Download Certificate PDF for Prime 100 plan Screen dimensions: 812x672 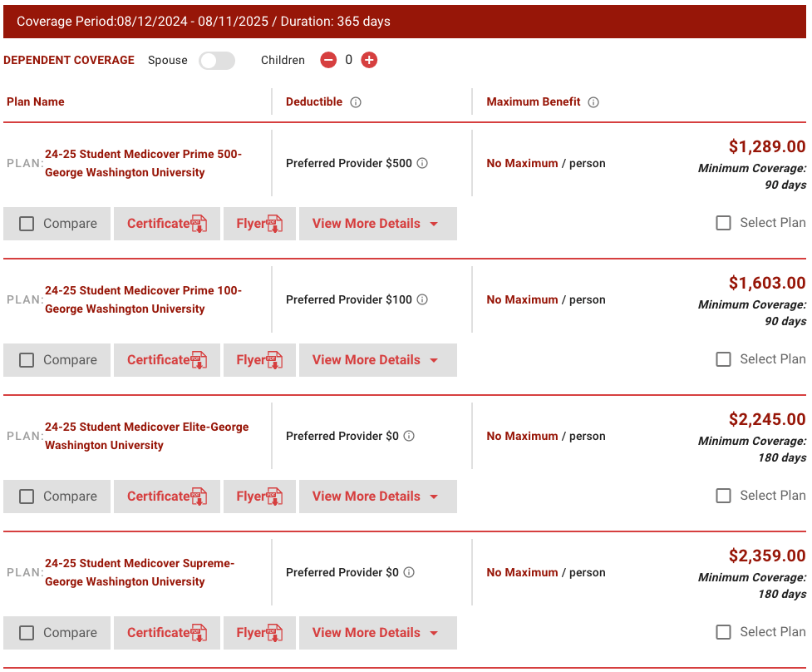(167, 360)
